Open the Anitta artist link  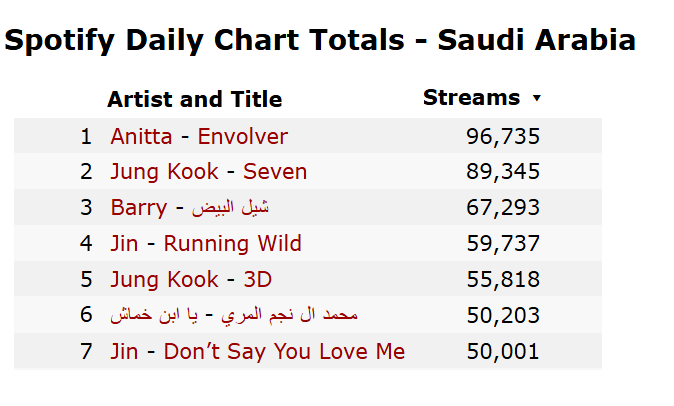pos(141,137)
